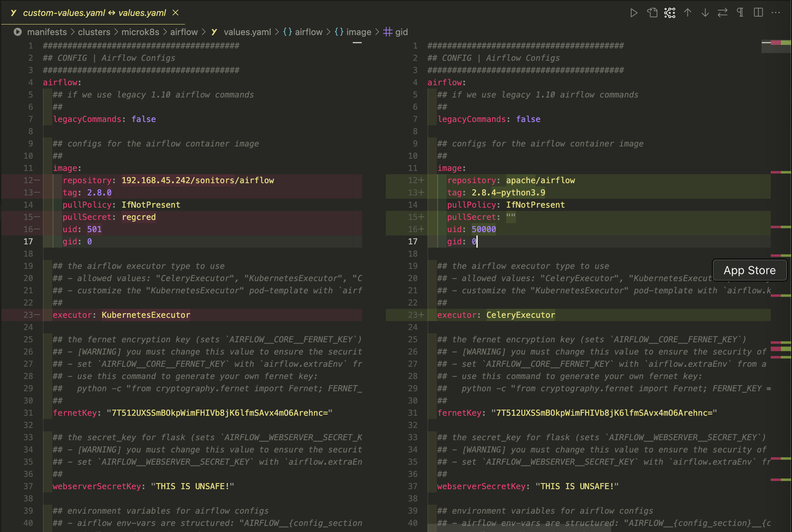Expand the image symbol breadcrumb
Viewport: 792px width, 532px height.
358,32
